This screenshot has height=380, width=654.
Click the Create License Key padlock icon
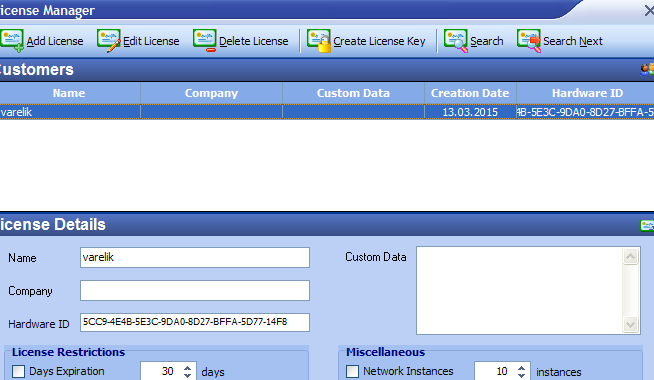point(319,40)
